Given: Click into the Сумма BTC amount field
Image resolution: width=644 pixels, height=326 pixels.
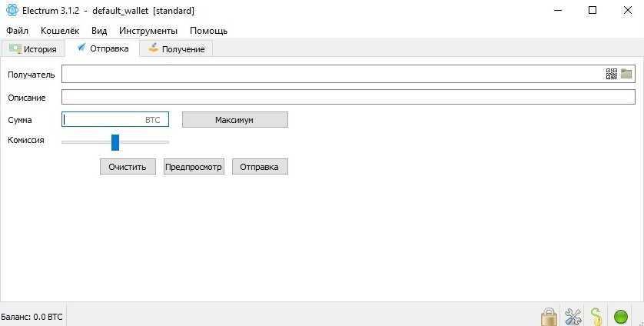Looking at the screenshot, I should 115,120.
